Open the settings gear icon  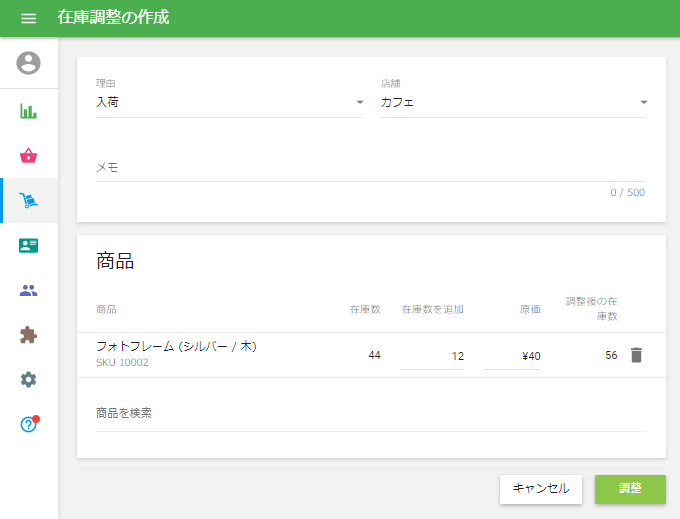(29, 380)
